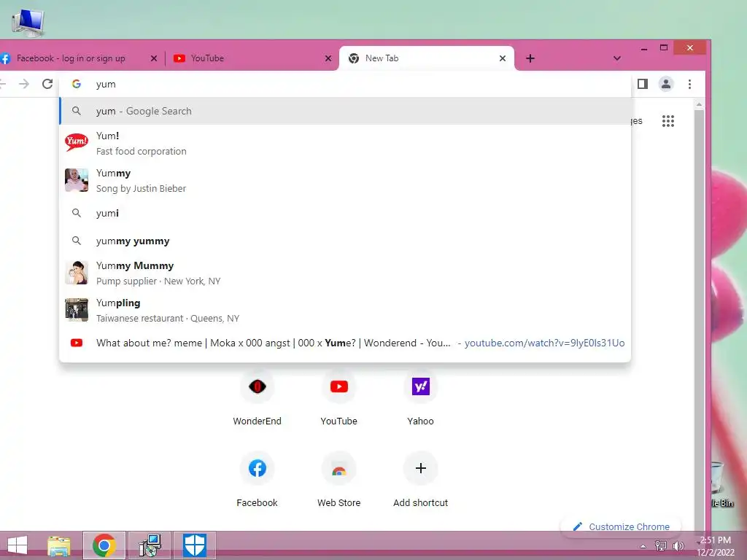Screen dimensions: 747x560
Task: Open the WonderEnd shortcut
Action: coord(258,397)
